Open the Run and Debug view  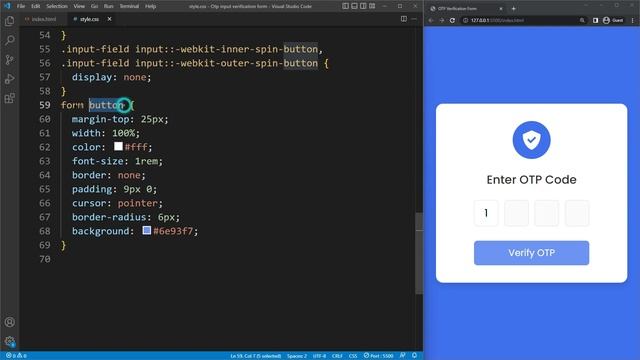click(9, 79)
